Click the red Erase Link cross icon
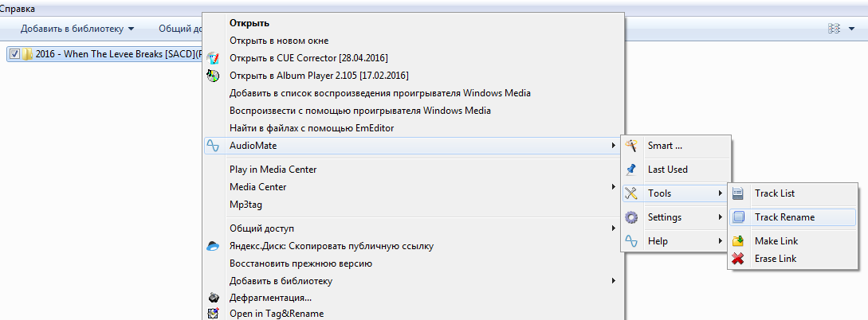The height and width of the screenshot is (320, 868). click(738, 259)
